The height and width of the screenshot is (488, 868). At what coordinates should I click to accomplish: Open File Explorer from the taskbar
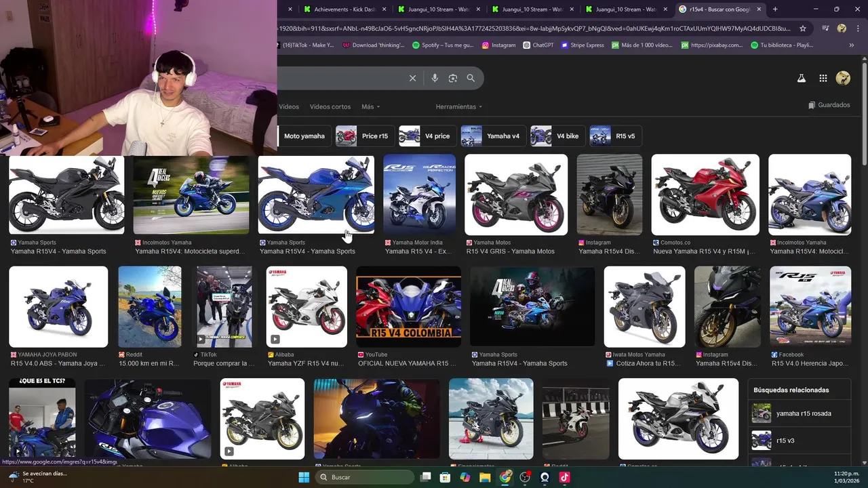[x=485, y=477]
